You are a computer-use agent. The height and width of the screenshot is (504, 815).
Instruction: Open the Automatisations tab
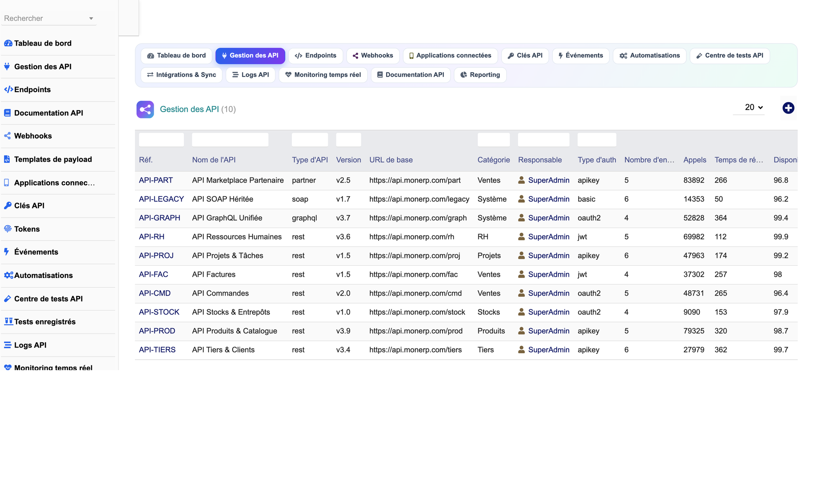[x=650, y=56]
